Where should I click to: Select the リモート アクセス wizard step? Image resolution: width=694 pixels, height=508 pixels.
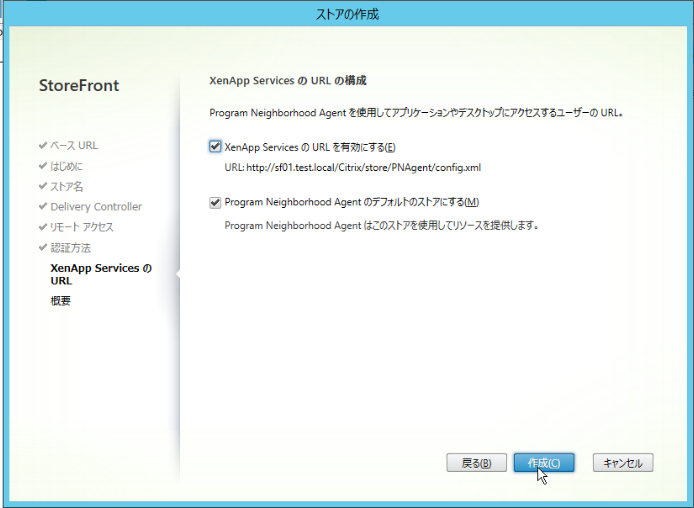(x=82, y=227)
